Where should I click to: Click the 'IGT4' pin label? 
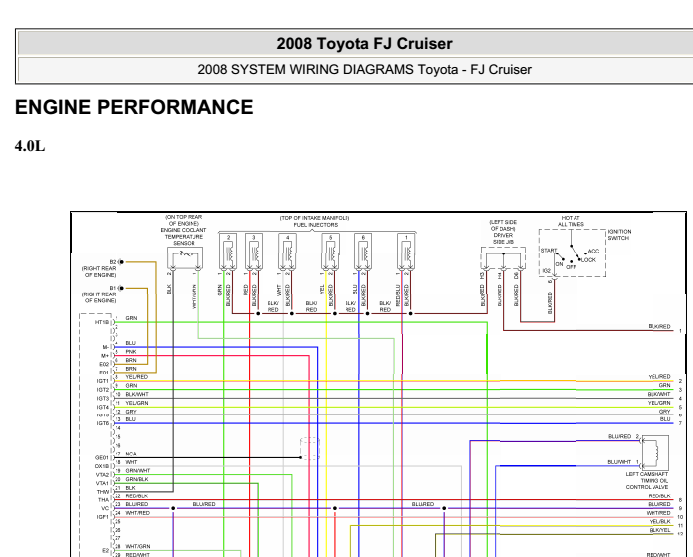tap(103, 408)
